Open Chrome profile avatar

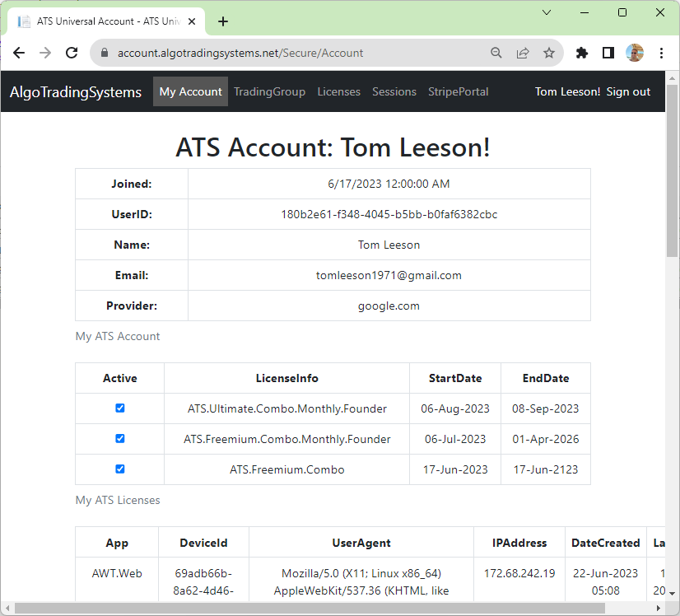coord(635,53)
